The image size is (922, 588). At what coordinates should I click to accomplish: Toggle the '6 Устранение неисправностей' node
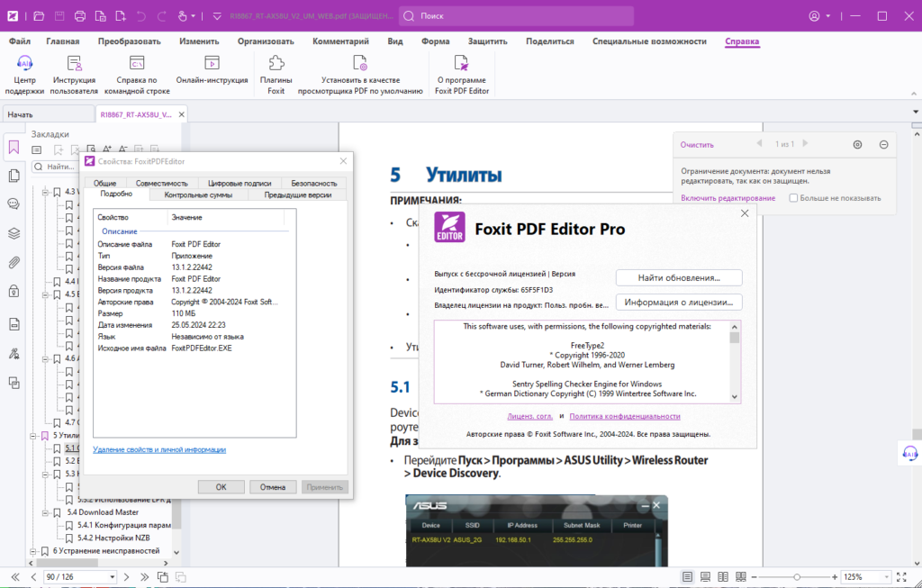(33, 552)
